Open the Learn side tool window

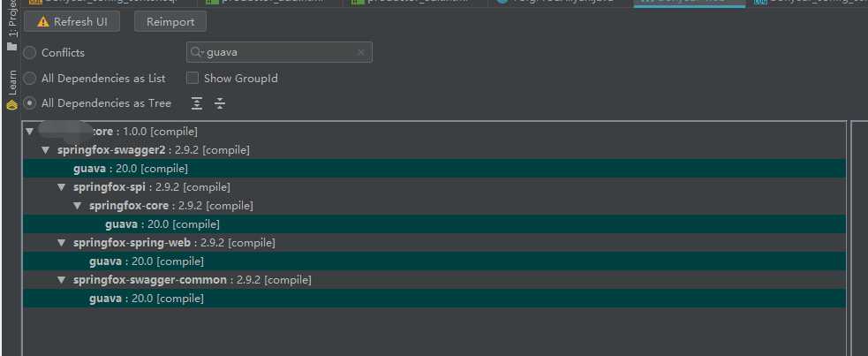click(x=11, y=90)
